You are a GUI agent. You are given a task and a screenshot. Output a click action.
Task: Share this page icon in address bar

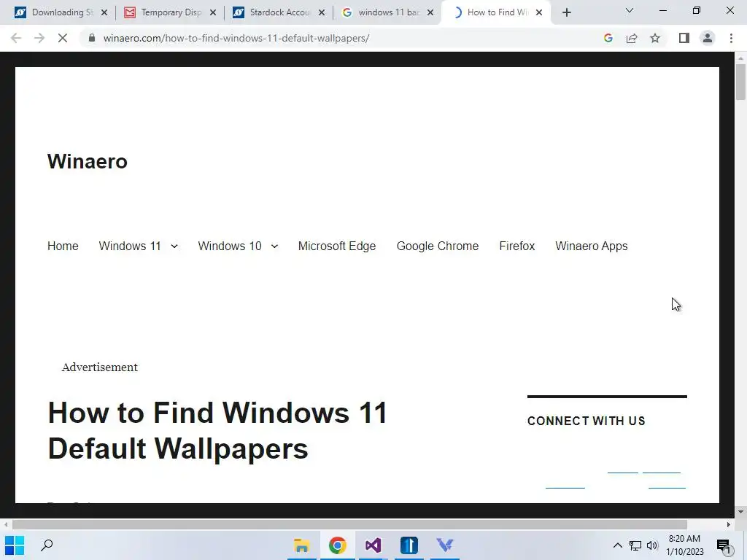[632, 38]
